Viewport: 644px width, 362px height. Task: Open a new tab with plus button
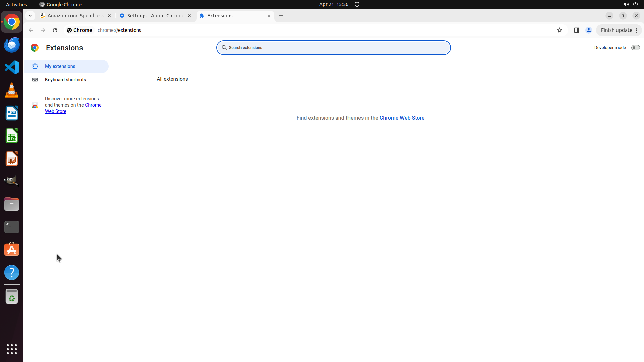click(281, 16)
